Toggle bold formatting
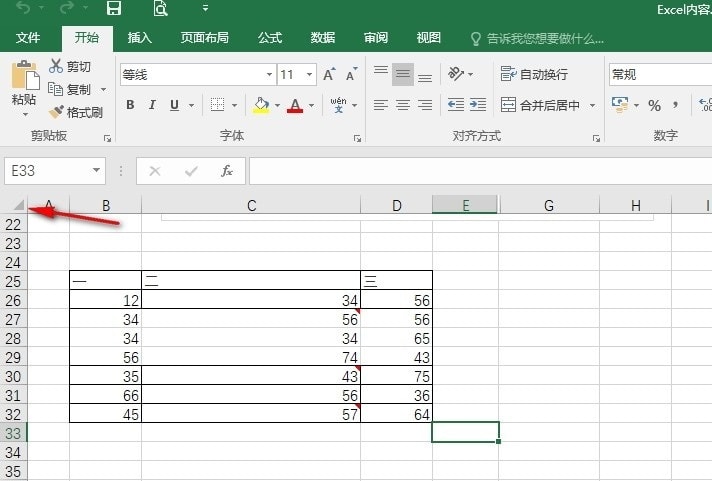This screenshot has width=712, height=481. 130,105
